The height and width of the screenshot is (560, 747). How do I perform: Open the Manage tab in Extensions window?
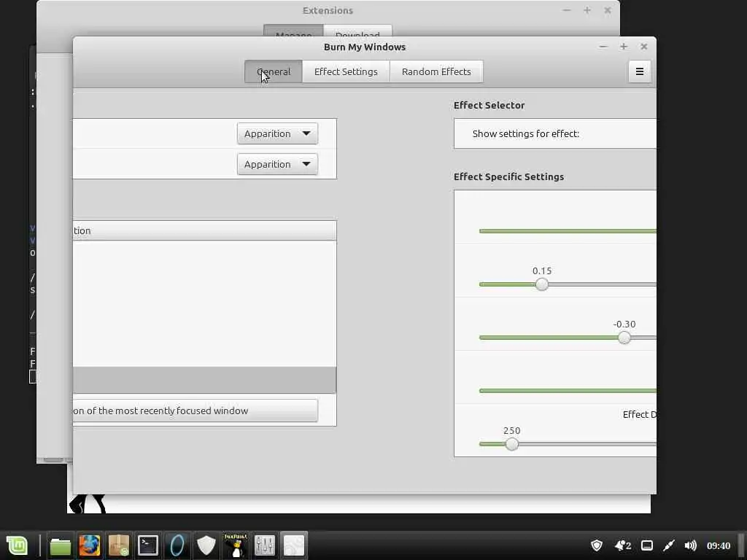pos(293,31)
